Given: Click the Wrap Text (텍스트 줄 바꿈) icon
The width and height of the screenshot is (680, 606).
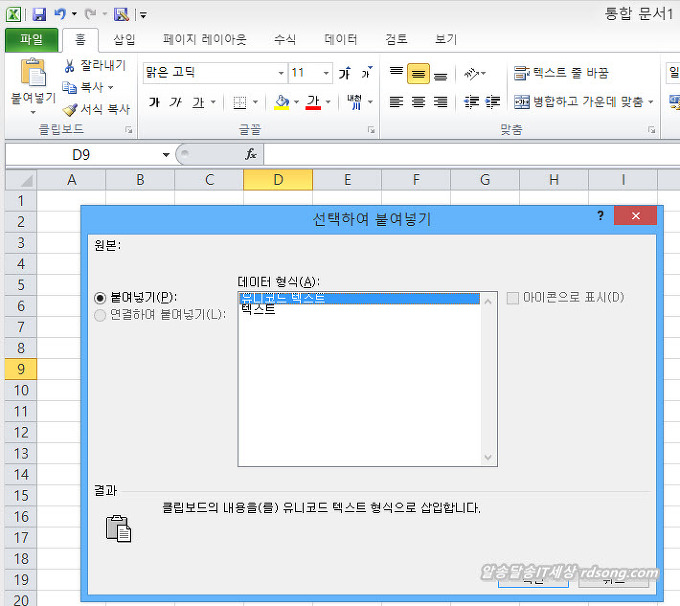Looking at the screenshot, I should [521, 73].
